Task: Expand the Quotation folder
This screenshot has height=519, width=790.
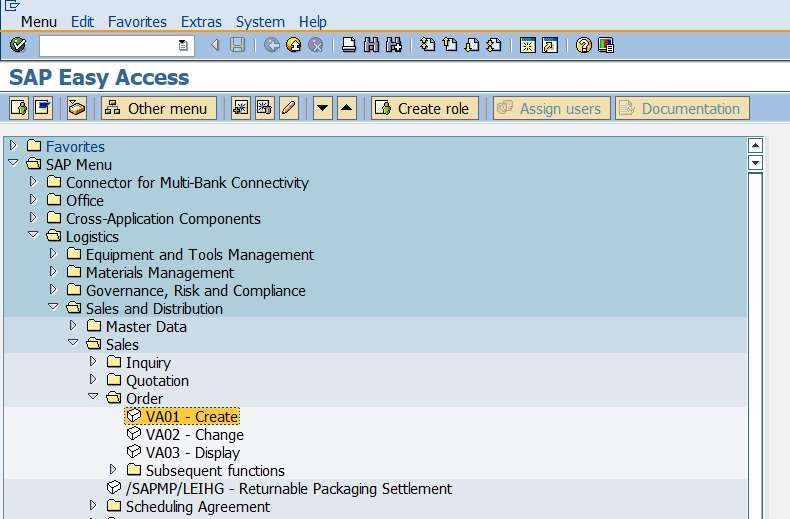Action: pos(93,379)
